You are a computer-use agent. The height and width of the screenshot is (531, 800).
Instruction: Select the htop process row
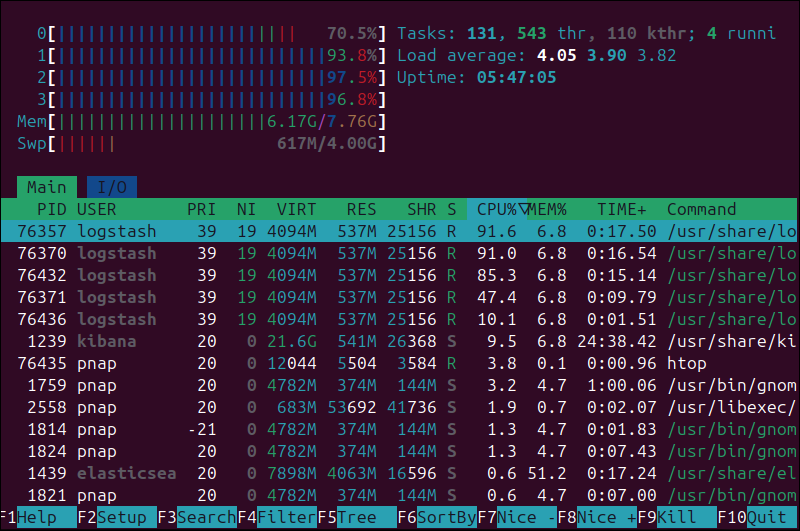(400, 364)
